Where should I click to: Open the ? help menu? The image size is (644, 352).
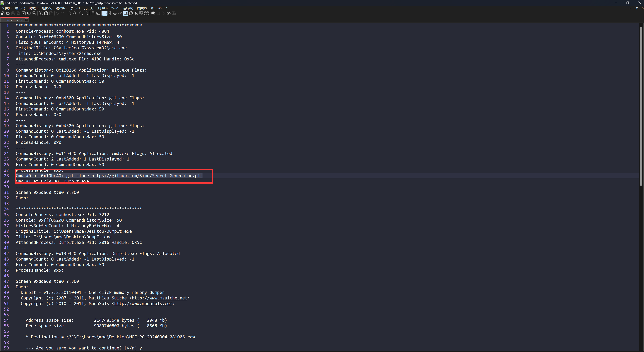click(x=166, y=8)
